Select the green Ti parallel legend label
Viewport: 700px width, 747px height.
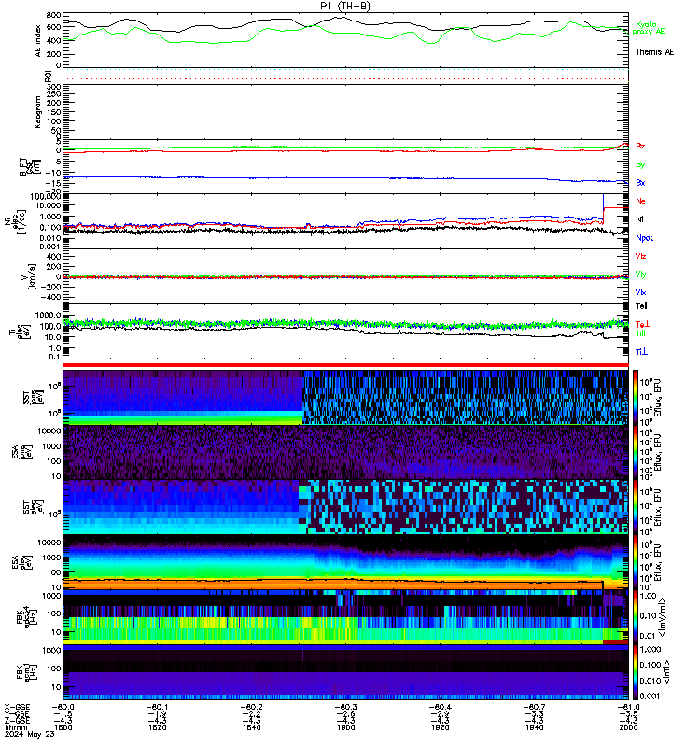(640, 333)
